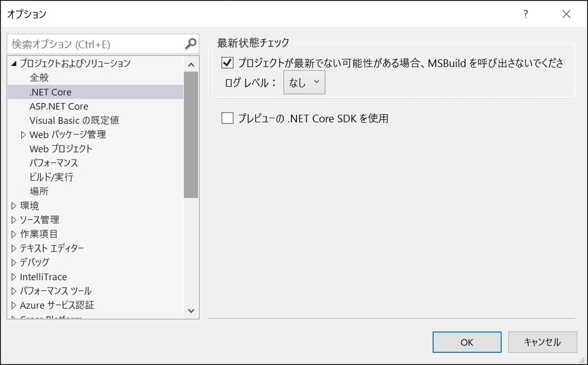Confirm settings with OK button

point(466,341)
